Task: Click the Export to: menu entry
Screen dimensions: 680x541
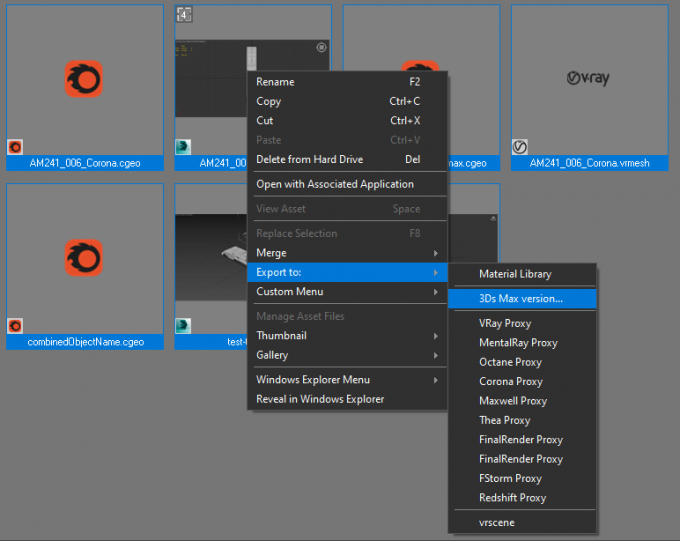Action: 347,272
